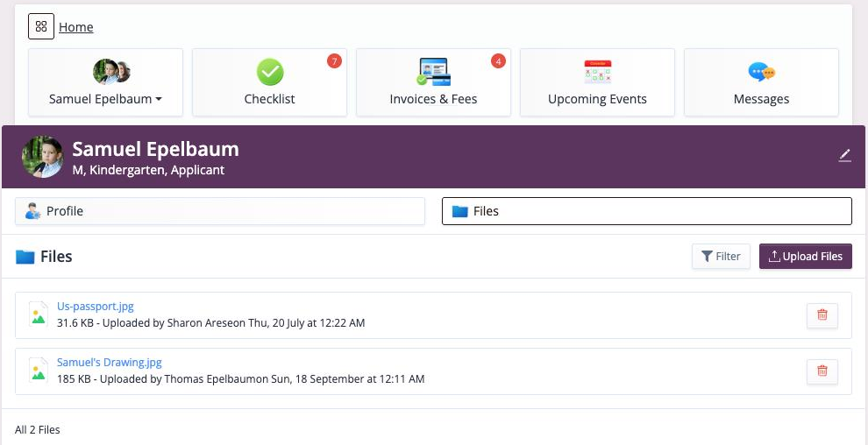
Task: Click the 'M, Kindergarten, Applicant' subtitle
Action: [148, 170]
